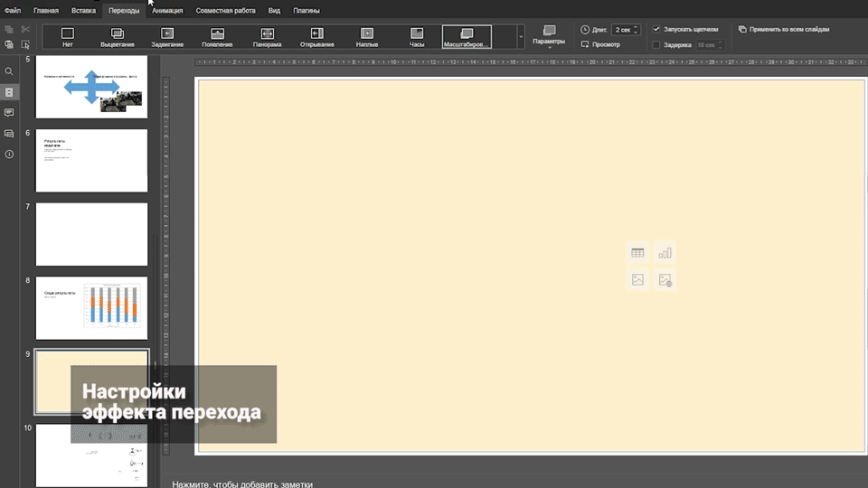The width and height of the screenshot is (868, 488).
Task: Choose the Панорама transition
Action: (267, 37)
